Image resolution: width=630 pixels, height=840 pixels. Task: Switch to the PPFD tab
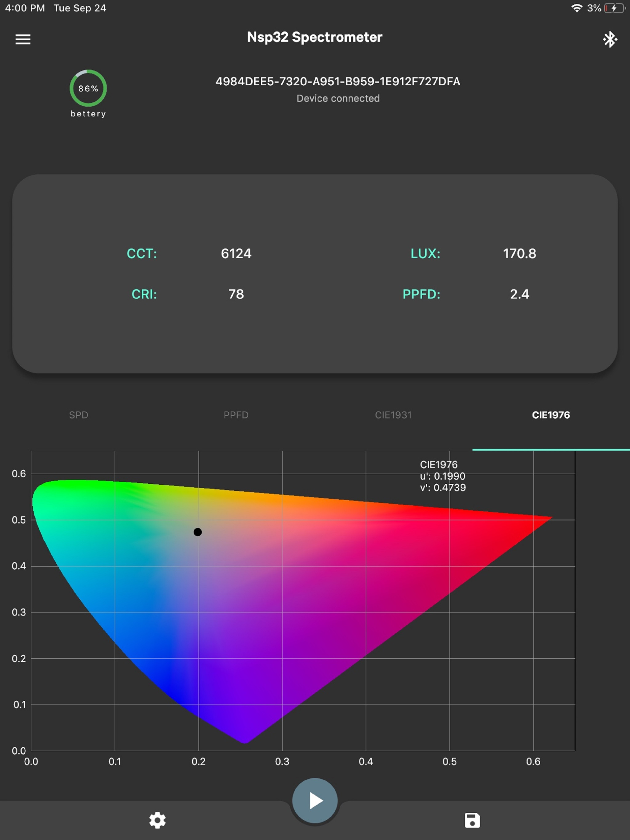236,415
